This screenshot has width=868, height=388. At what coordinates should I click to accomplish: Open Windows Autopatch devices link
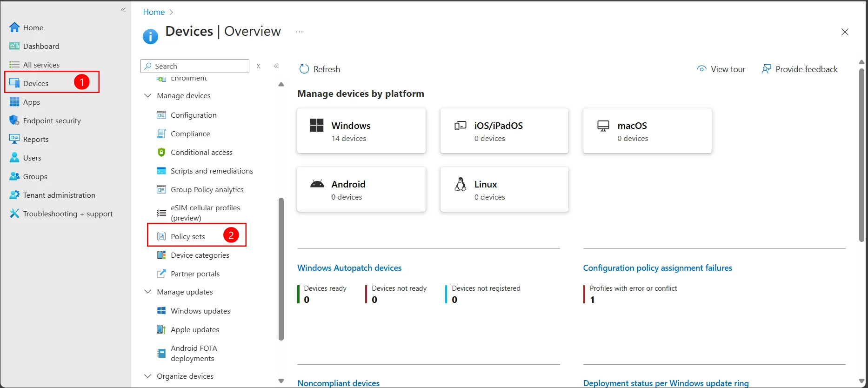[x=349, y=268]
